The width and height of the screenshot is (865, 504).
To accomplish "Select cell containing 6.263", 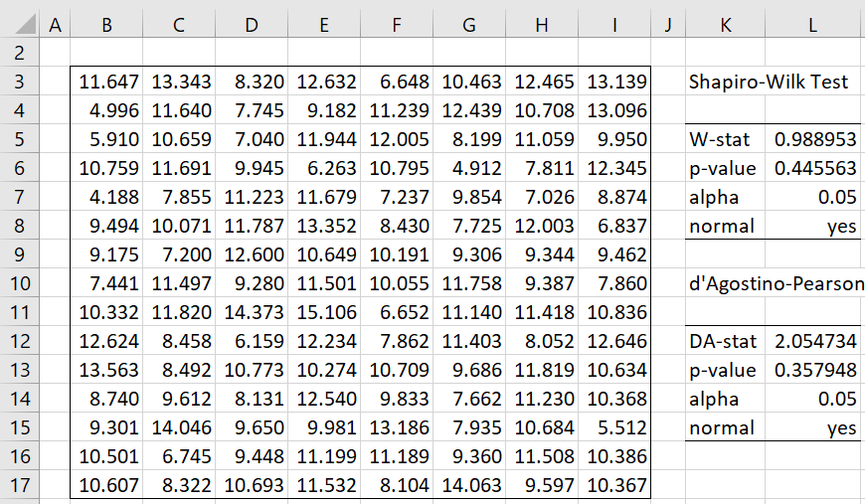I will pyautogui.click(x=324, y=168).
